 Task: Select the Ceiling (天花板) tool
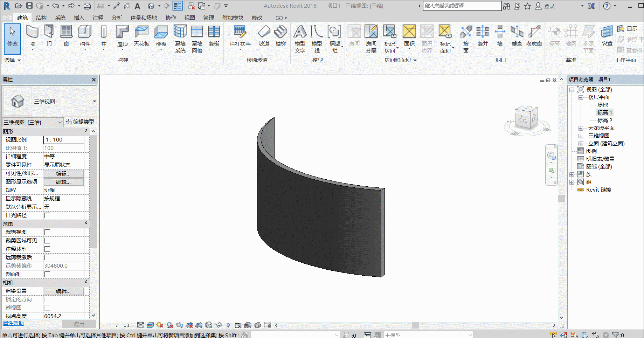(x=141, y=36)
